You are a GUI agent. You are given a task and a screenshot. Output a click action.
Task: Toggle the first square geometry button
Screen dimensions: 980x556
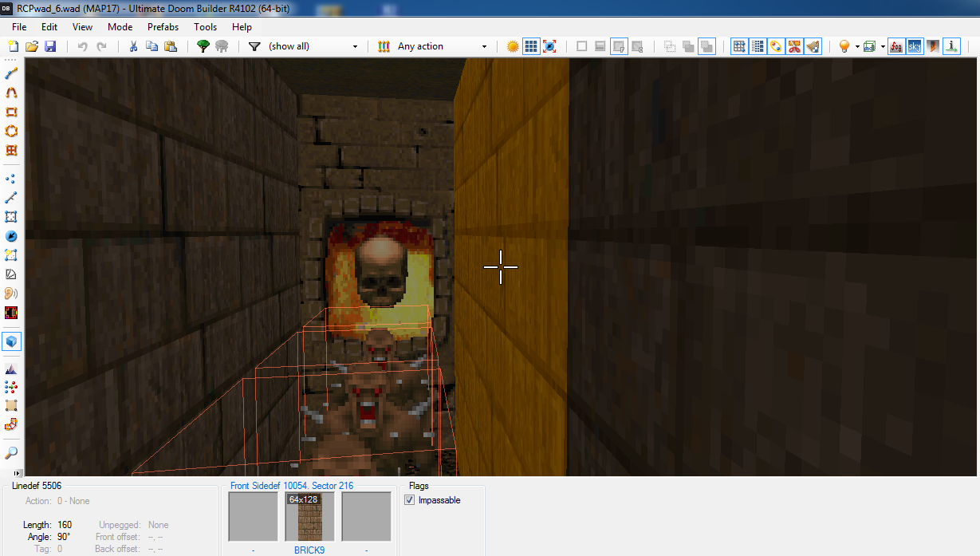(x=582, y=46)
